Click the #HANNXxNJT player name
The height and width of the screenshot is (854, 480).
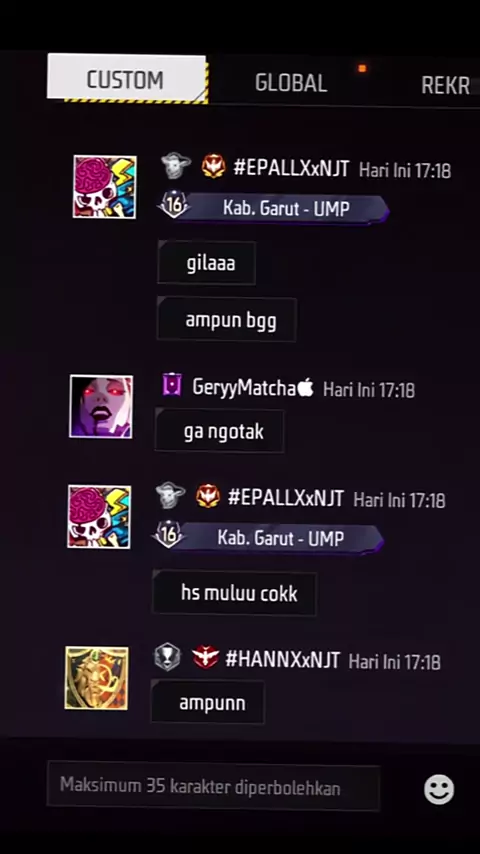point(282,660)
